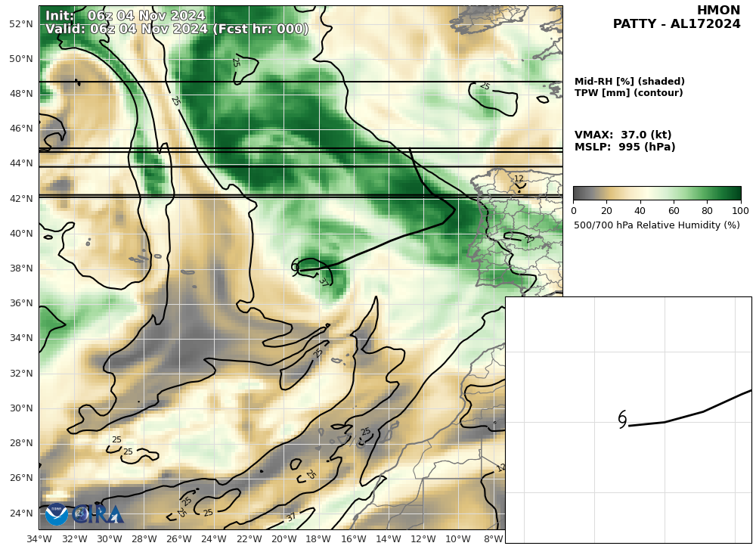The width and height of the screenshot is (756, 546).
Task: Click the HMON model title
Action: click(x=718, y=11)
